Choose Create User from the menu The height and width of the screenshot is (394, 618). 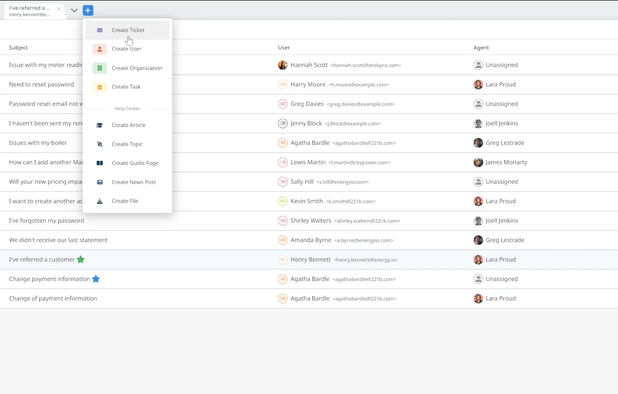point(127,49)
